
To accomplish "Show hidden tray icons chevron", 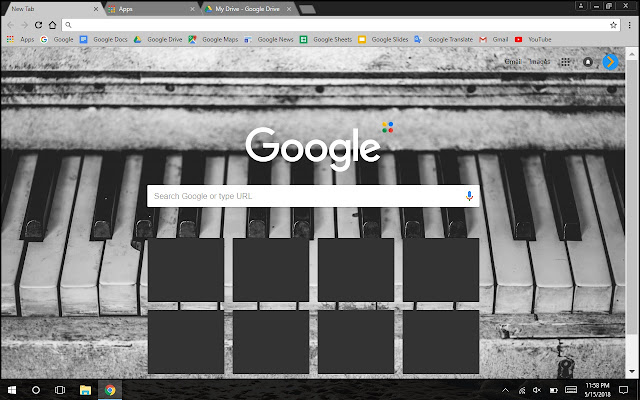I will coord(505,390).
